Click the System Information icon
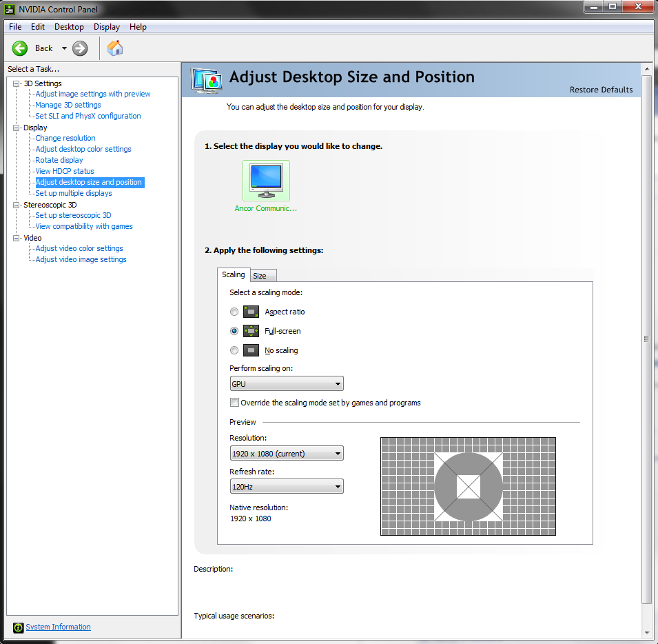Viewport: 658px width, 644px height. click(x=18, y=627)
